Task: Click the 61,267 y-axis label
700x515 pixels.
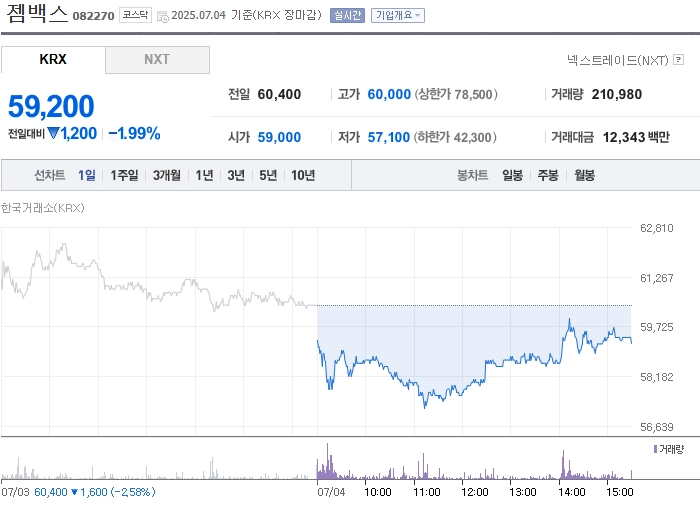Action: pyautogui.click(x=656, y=278)
